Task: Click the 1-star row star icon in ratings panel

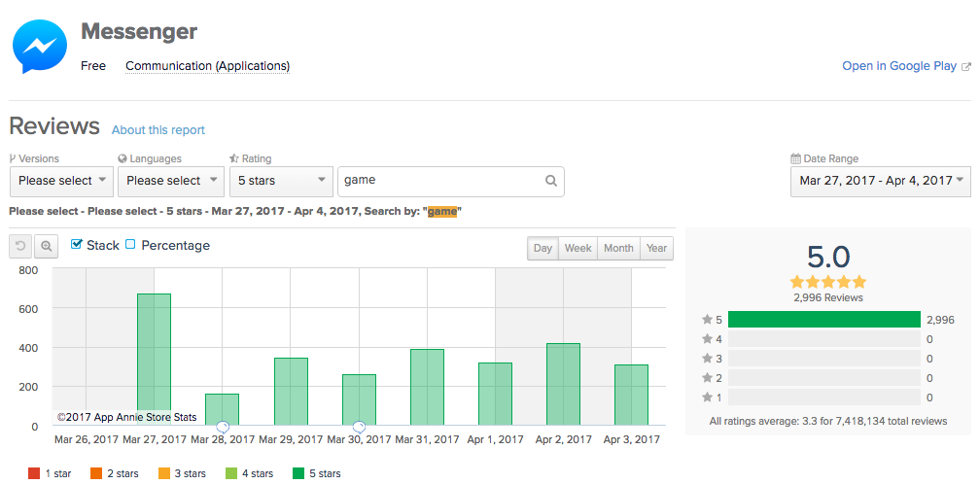Action: 708,398
